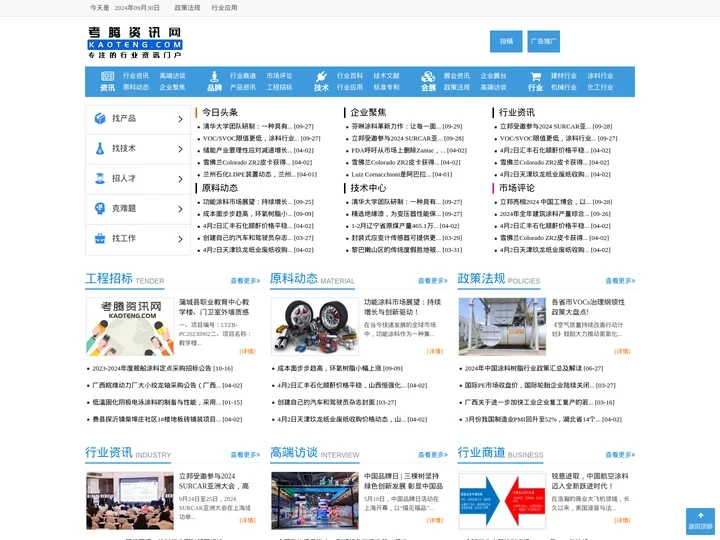This screenshot has height=540, width=720.
Task: Open 查看更多 for the 行业资讯 section
Action: click(245, 455)
